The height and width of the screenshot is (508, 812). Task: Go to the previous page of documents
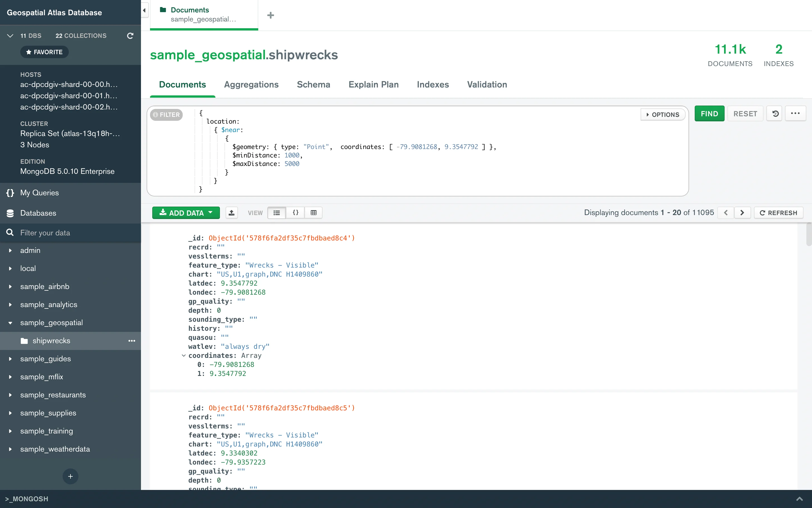[x=726, y=213]
